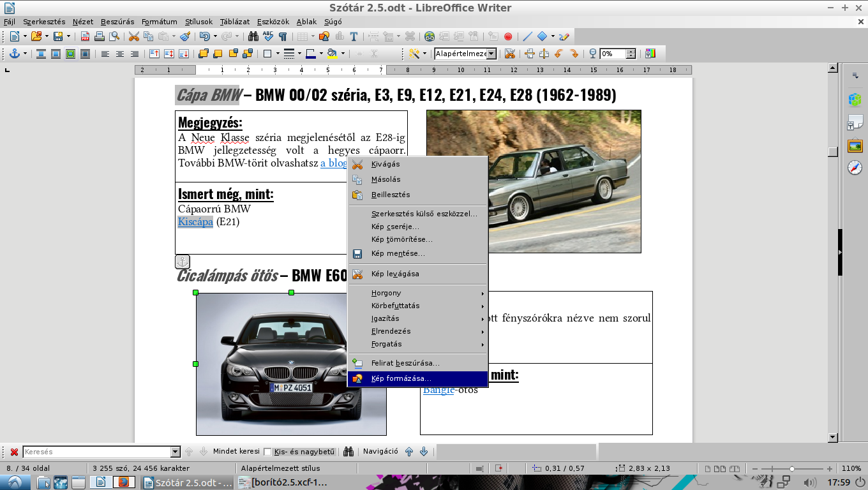
Task: Open the Navigator compass icon in sidebar
Action: (x=855, y=168)
